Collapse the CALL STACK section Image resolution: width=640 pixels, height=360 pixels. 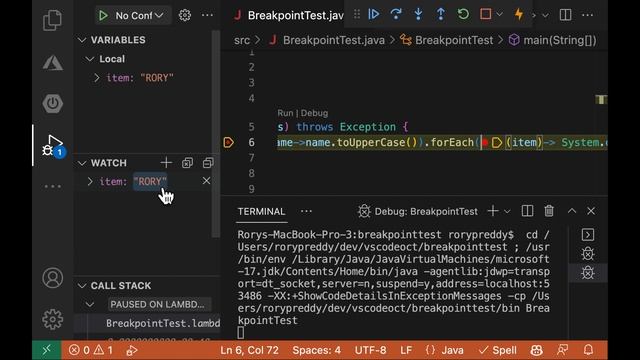82,286
